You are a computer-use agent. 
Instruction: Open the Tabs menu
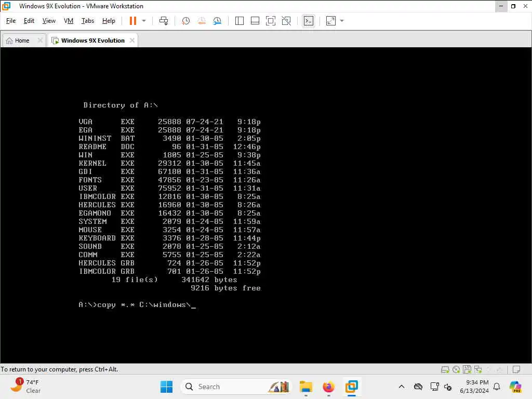click(87, 21)
